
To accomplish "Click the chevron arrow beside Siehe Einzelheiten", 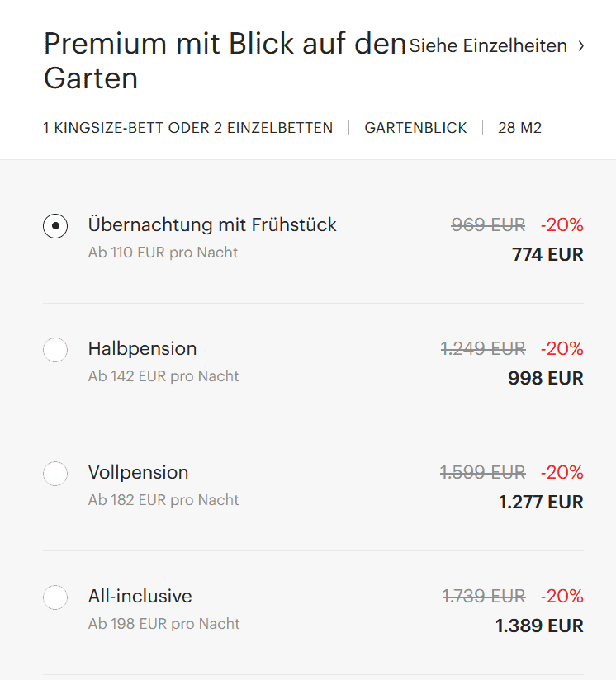I will tap(581, 46).
